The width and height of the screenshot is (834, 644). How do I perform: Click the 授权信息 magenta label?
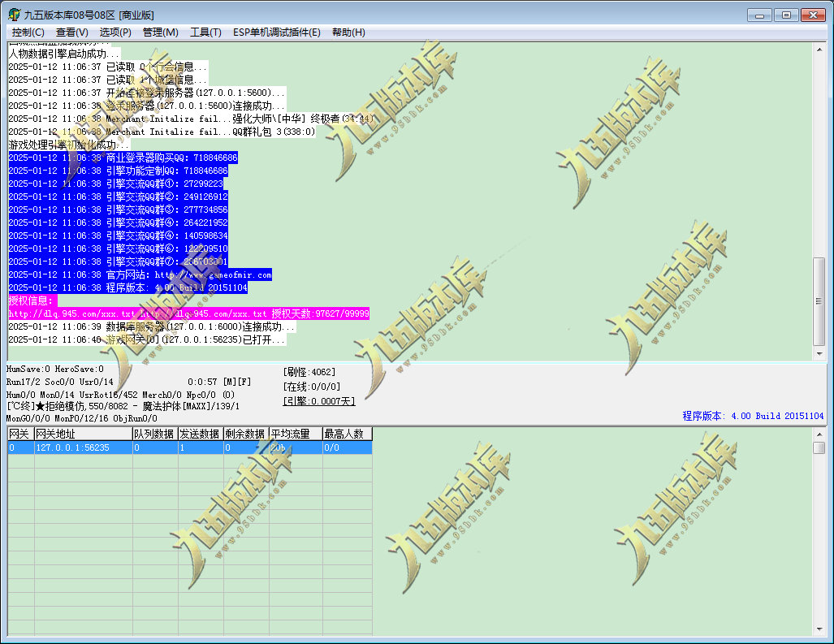coord(31,301)
